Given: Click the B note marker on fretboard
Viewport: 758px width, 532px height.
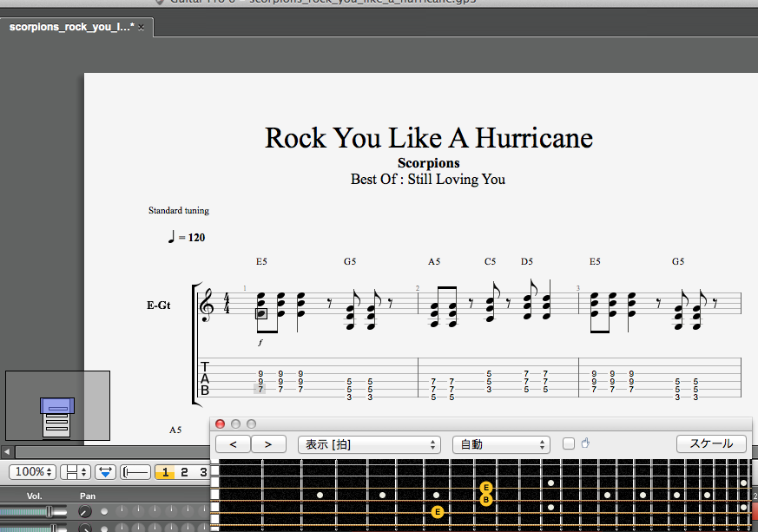Looking at the screenshot, I should tap(486, 500).
